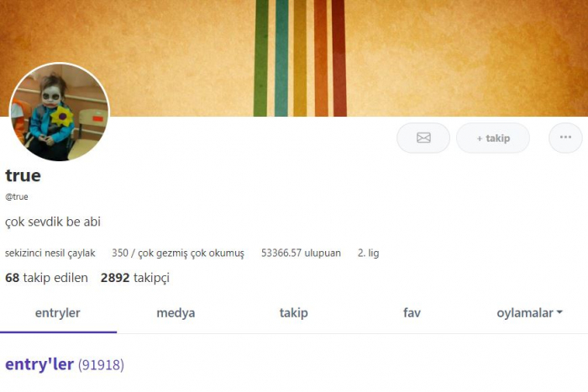The height and width of the screenshot is (392, 588).
Task: View the 68 takip edilen list
Action: pyautogui.click(x=46, y=278)
